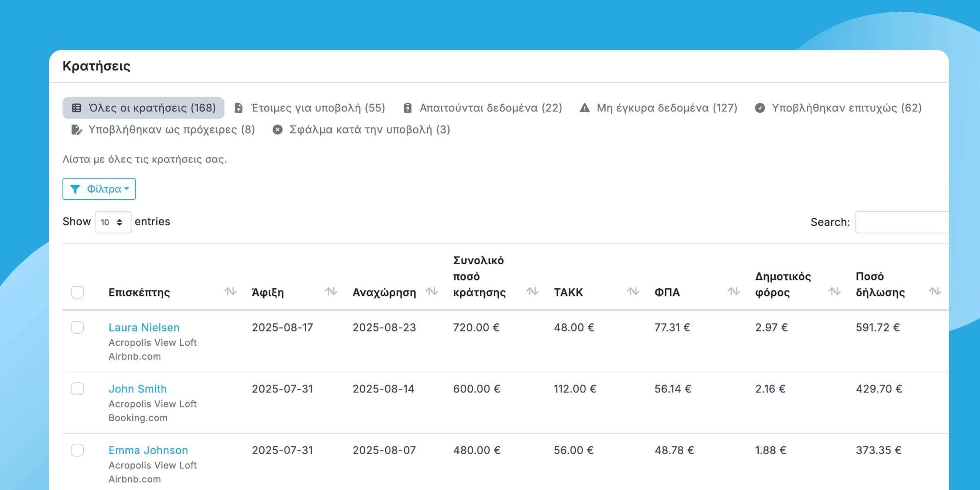Click the Search input field
This screenshot has width=980, height=490.
click(x=902, y=222)
